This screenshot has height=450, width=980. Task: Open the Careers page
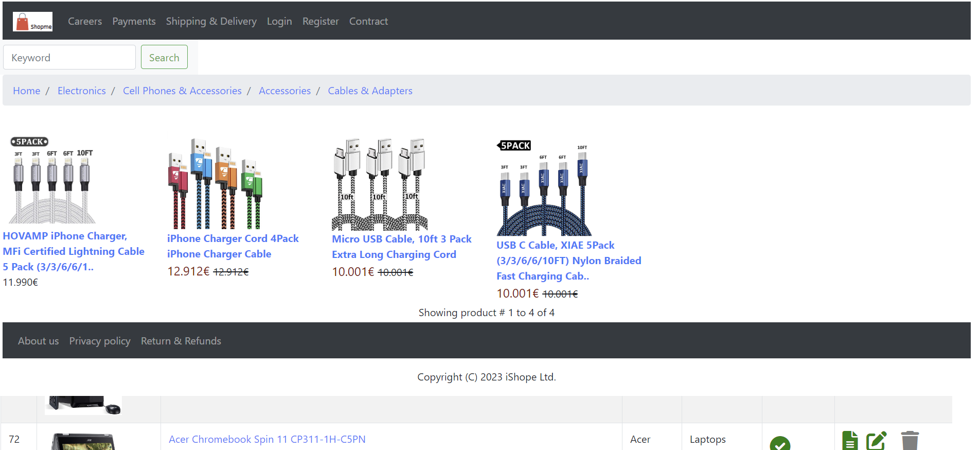tap(85, 21)
